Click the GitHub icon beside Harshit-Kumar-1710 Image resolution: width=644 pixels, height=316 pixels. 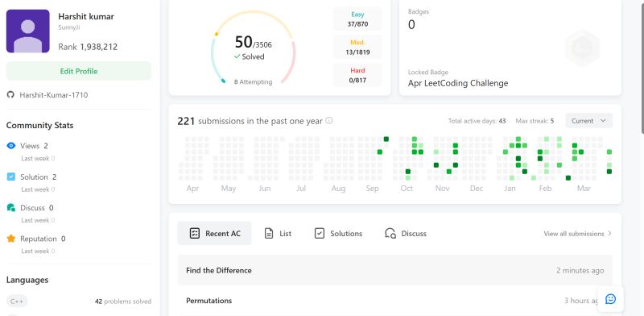[10, 95]
